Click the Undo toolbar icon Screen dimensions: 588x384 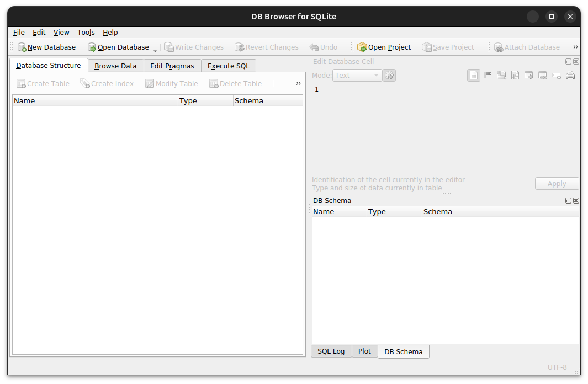pyautogui.click(x=315, y=47)
